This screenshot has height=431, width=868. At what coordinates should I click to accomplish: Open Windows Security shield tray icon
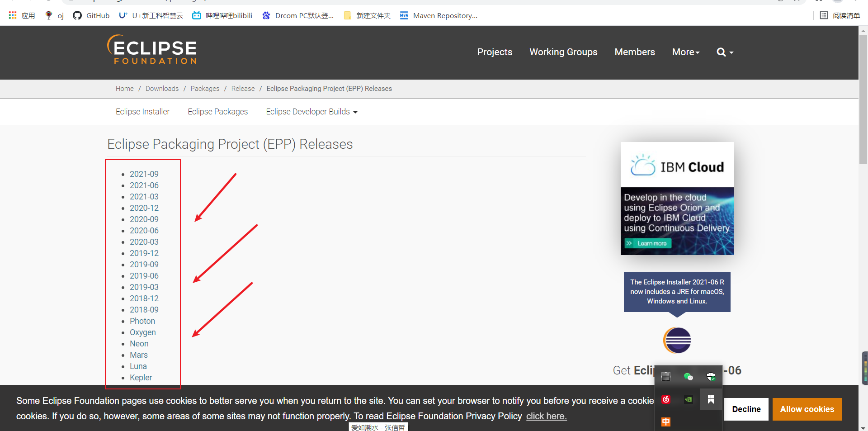pyautogui.click(x=711, y=376)
